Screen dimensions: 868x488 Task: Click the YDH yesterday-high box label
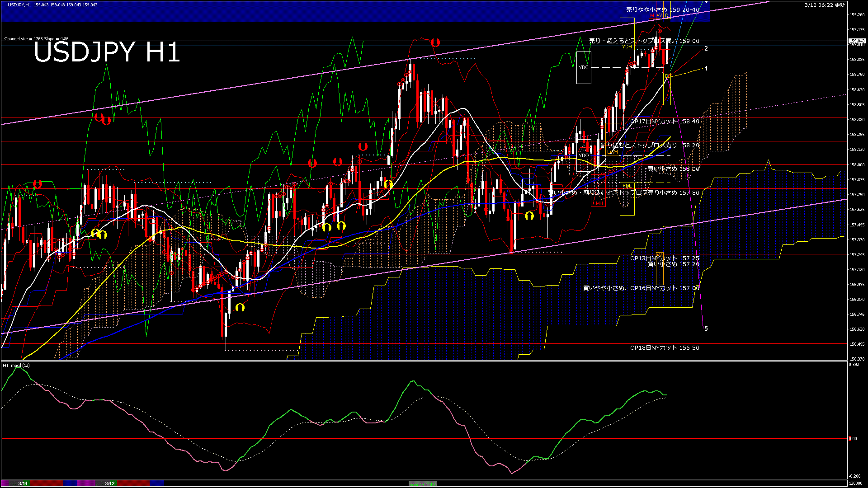627,47
